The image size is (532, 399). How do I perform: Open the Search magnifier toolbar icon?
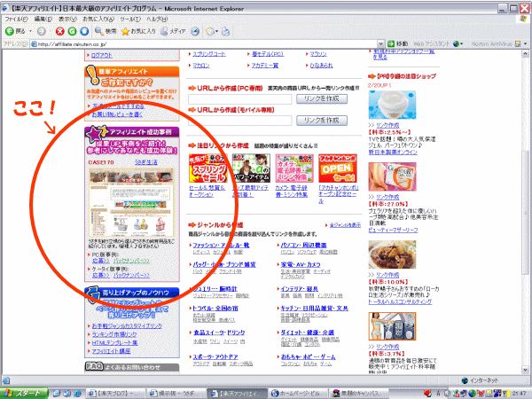coord(98,31)
